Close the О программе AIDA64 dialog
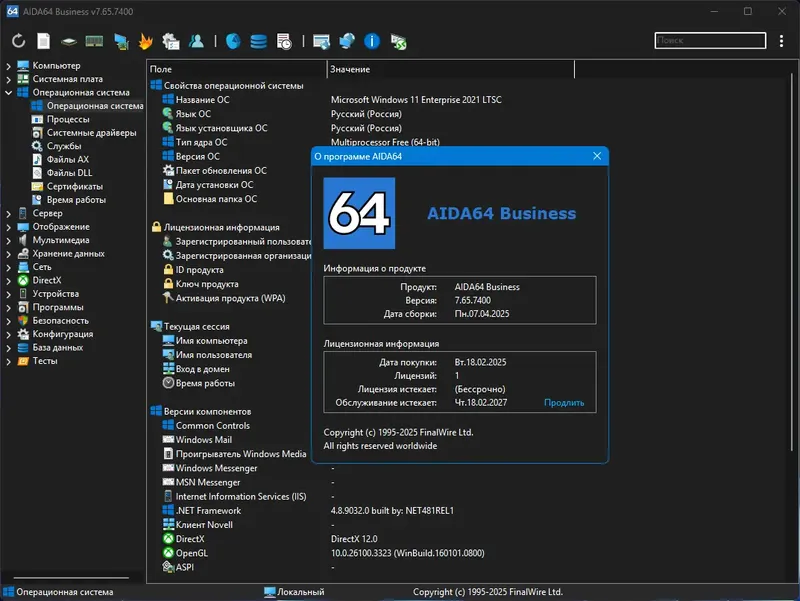 coord(597,156)
